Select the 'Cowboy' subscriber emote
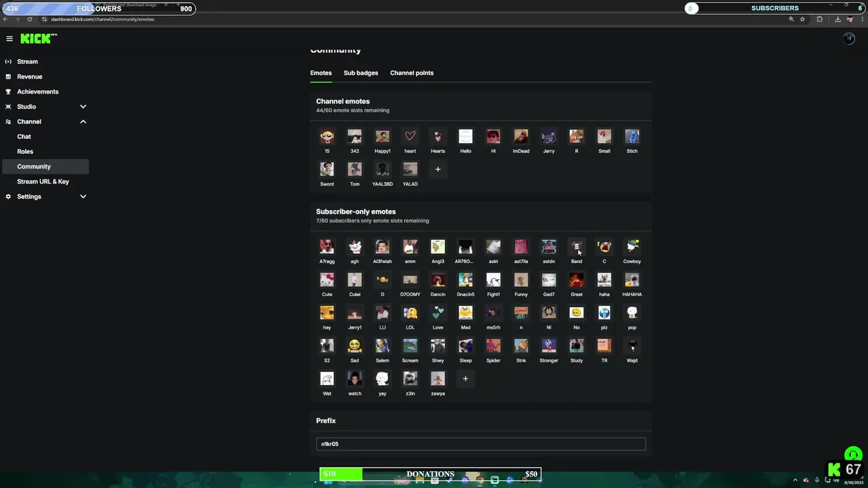Image resolution: width=868 pixels, height=488 pixels. pyautogui.click(x=632, y=247)
